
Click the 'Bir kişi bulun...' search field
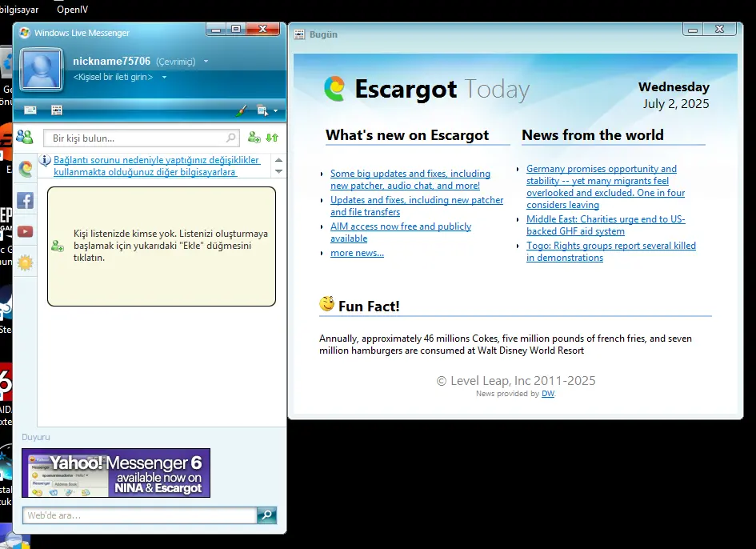point(142,138)
